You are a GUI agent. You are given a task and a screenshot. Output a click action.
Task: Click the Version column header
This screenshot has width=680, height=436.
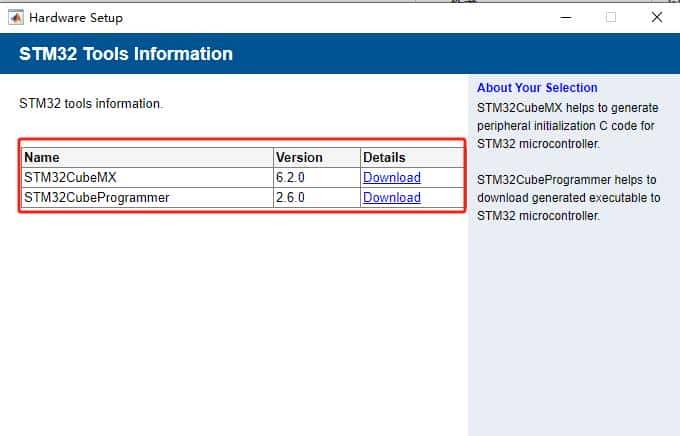point(299,158)
